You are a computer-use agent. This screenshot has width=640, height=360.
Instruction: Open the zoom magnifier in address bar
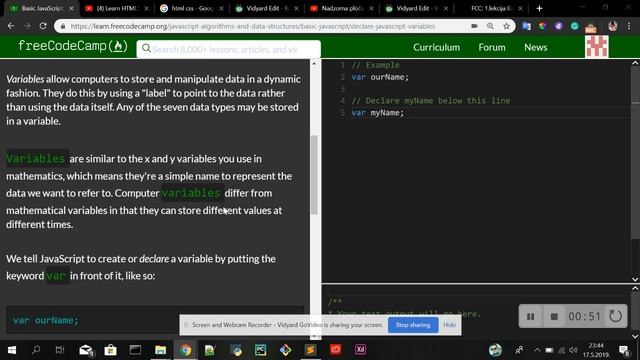pos(490,26)
